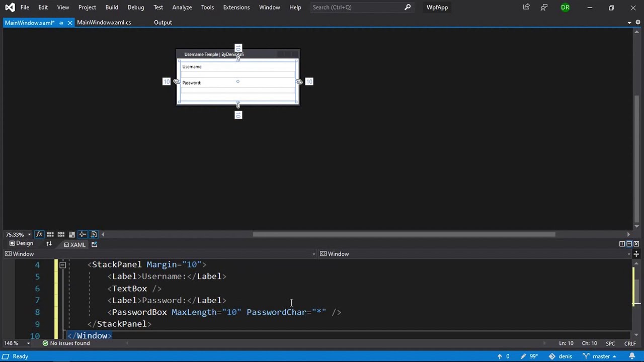
Task: Click the left margin 10 anchor
Action: [167, 81]
